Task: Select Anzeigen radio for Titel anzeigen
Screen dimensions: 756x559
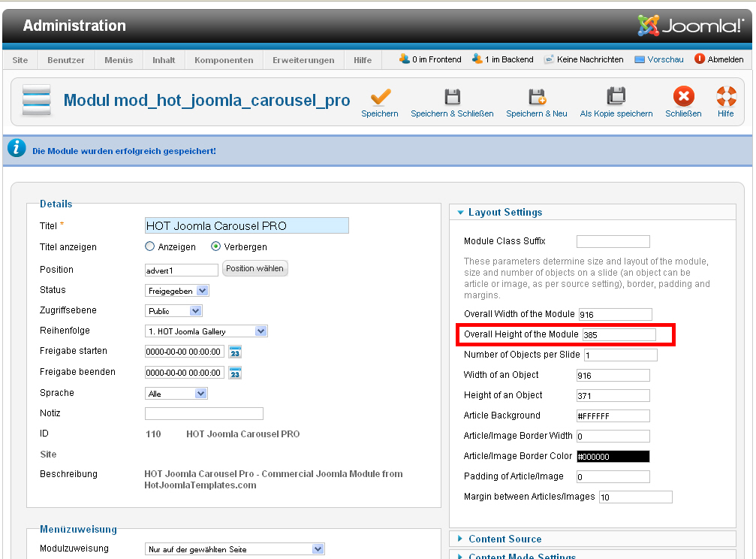Action: (150, 246)
